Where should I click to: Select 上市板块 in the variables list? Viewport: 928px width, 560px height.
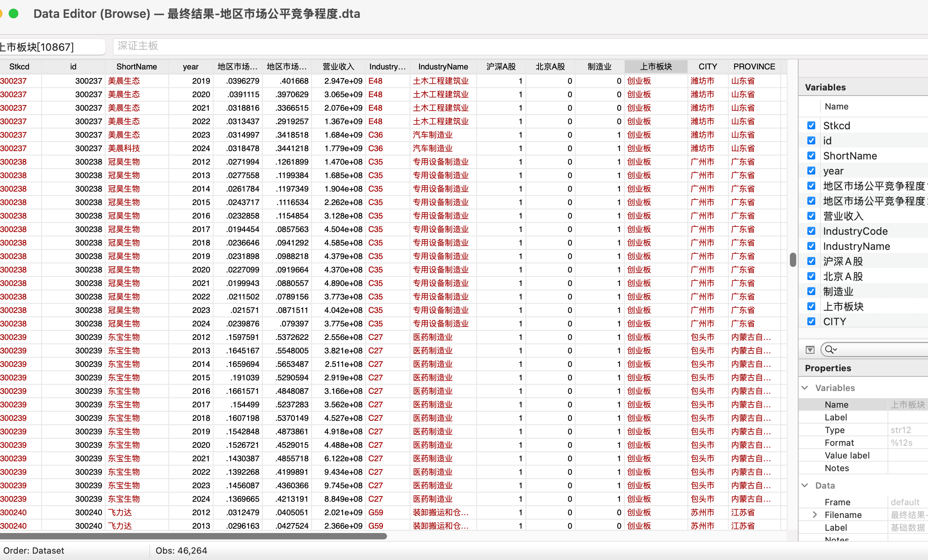[843, 306]
